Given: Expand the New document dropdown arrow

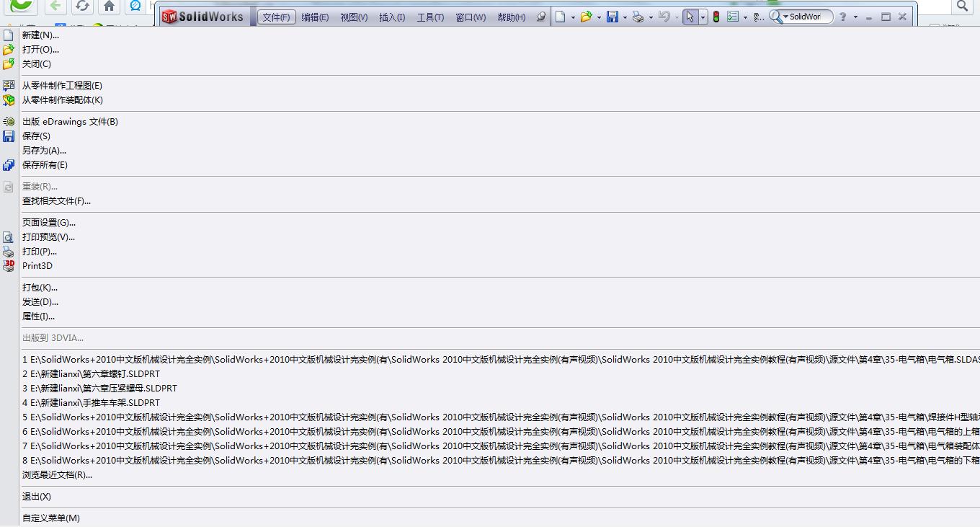Looking at the screenshot, I should (573, 17).
